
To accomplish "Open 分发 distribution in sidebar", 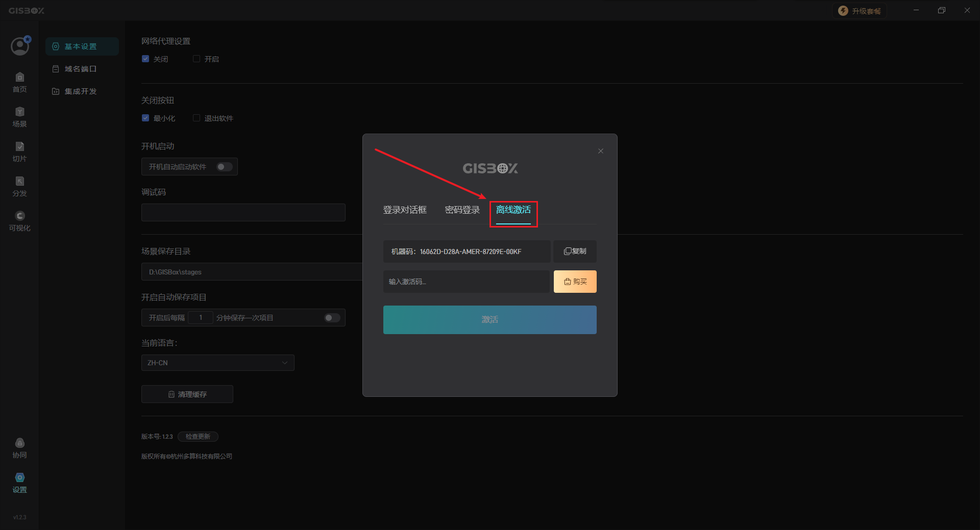I will tap(19, 187).
